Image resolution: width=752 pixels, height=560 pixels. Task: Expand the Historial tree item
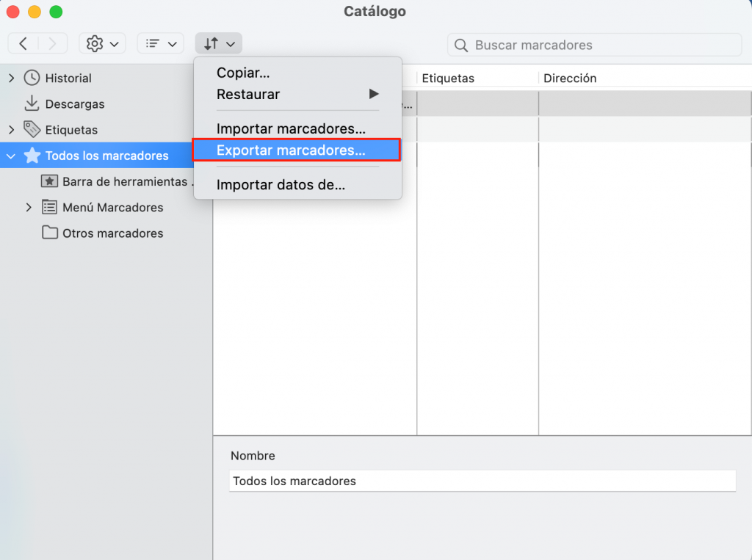point(12,78)
